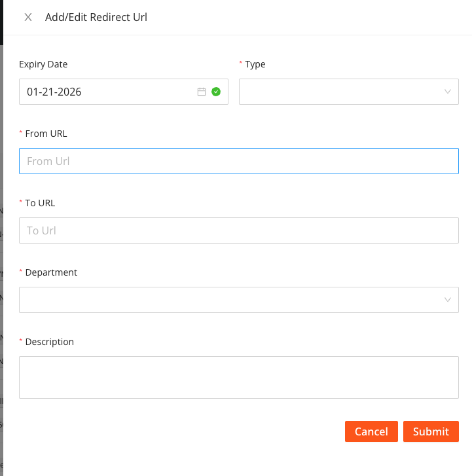Viewport: 472px width, 476px height.
Task: Click the Add/Edit Redirect Url title
Action: [x=96, y=17]
